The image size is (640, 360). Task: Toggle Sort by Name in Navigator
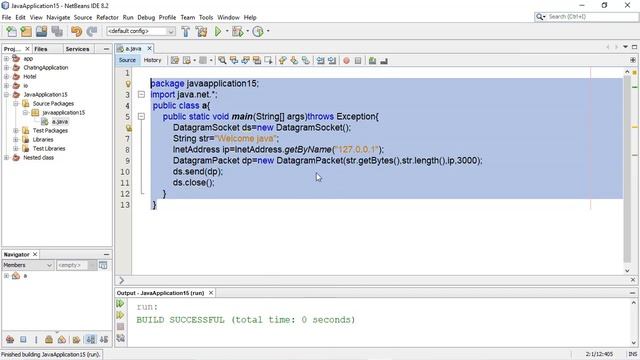(x=91, y=339)
